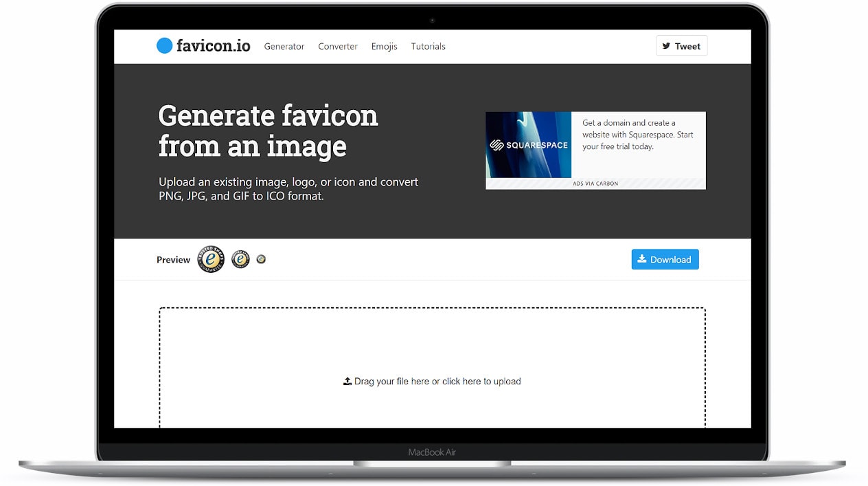This screenshot has height=486, width=868.
Task: Click the Squarespace ad banner image
Action: click(x=529, y=145)
